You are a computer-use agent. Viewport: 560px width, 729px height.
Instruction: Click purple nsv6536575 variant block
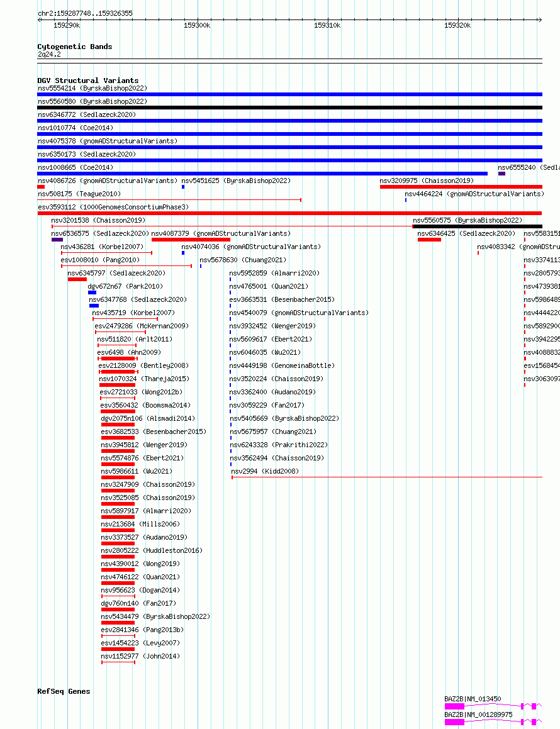57,240
